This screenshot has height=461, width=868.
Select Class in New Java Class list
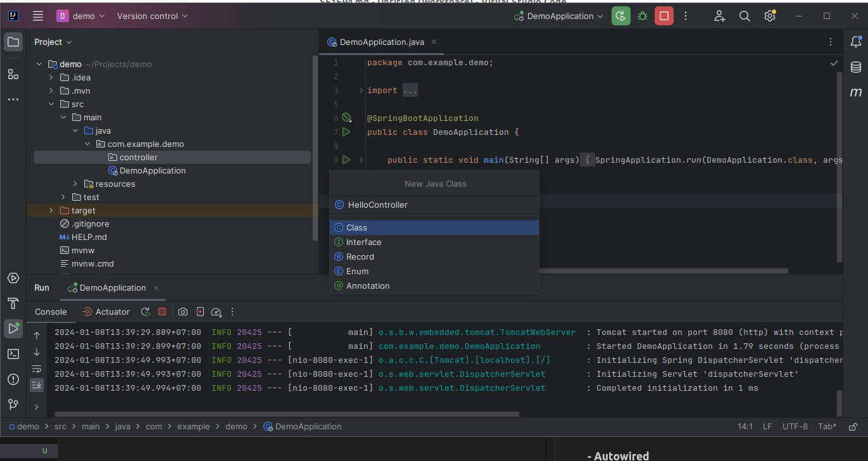coord(434,227)
